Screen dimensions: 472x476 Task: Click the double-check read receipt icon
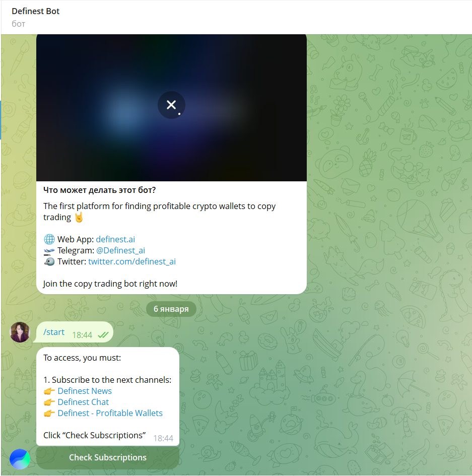[103, 335]
